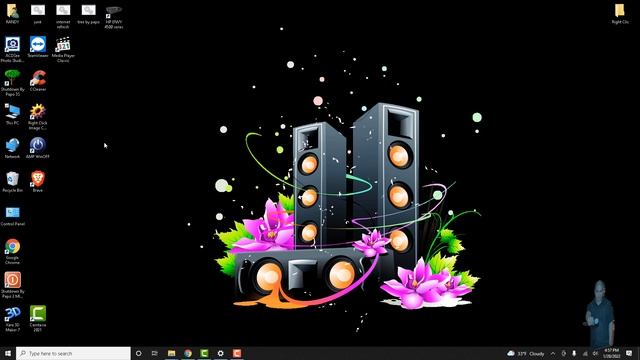Select the Right Click Image Converter shortcut

click(x=38, y=117)
